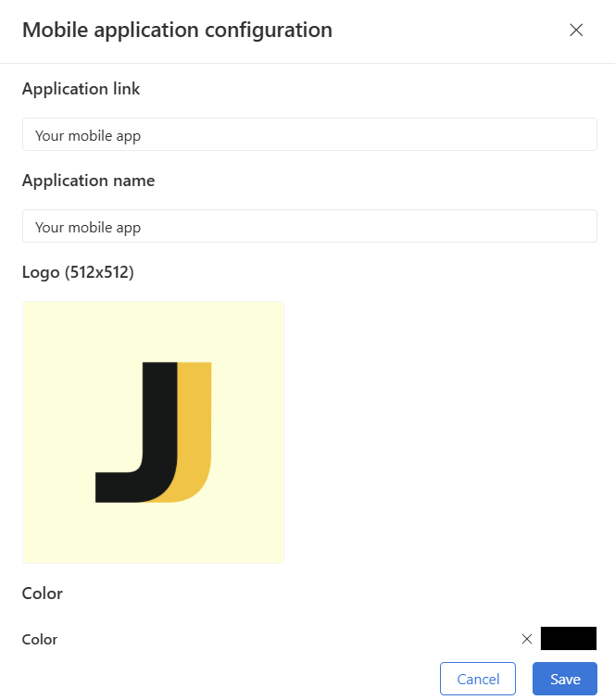Image resolution: width=615 pixels, height=700 pixels.
Task: Click the Application link label
Action: 81,89
